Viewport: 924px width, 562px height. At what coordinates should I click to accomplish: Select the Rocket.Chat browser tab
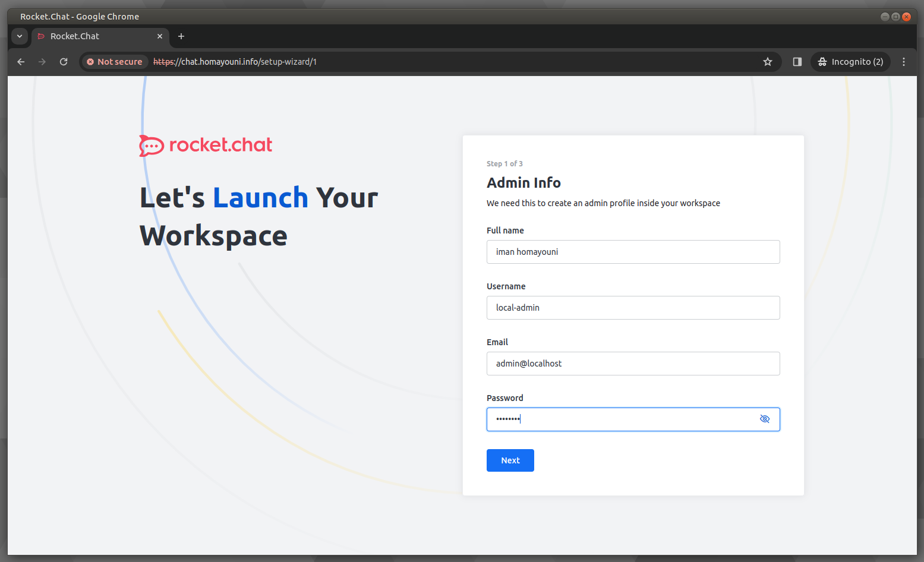click(x=100, y=36)
